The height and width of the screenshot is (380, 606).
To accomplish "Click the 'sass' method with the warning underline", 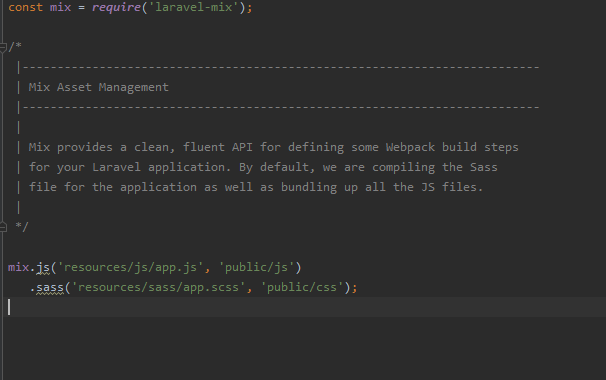I will (50, 288).
